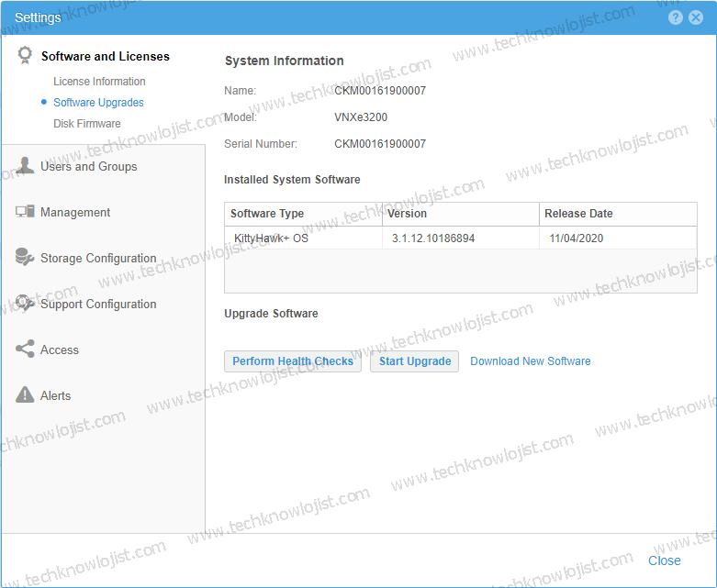Follow the Download New Software link

(531, 361)
